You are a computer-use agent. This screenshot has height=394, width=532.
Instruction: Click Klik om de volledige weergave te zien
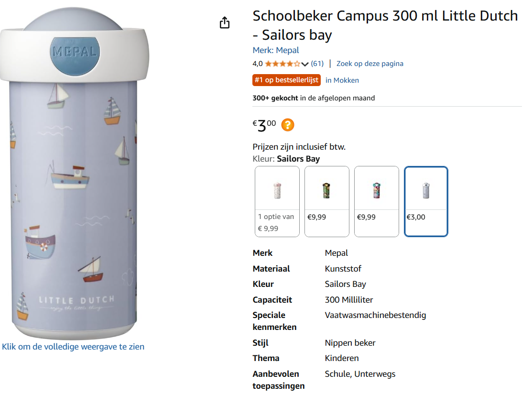pyautogui.click(x=73, y=346)
